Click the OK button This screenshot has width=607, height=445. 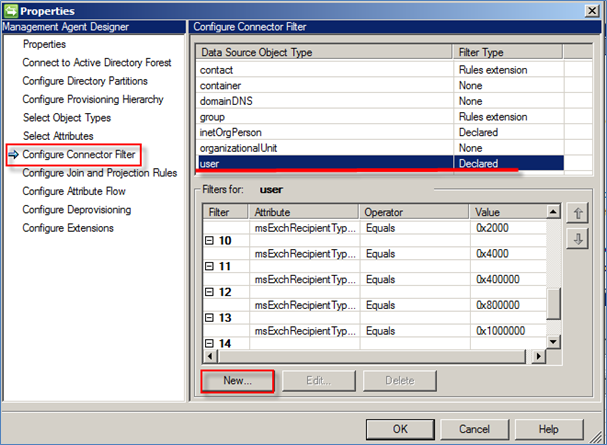coord(399,429)
